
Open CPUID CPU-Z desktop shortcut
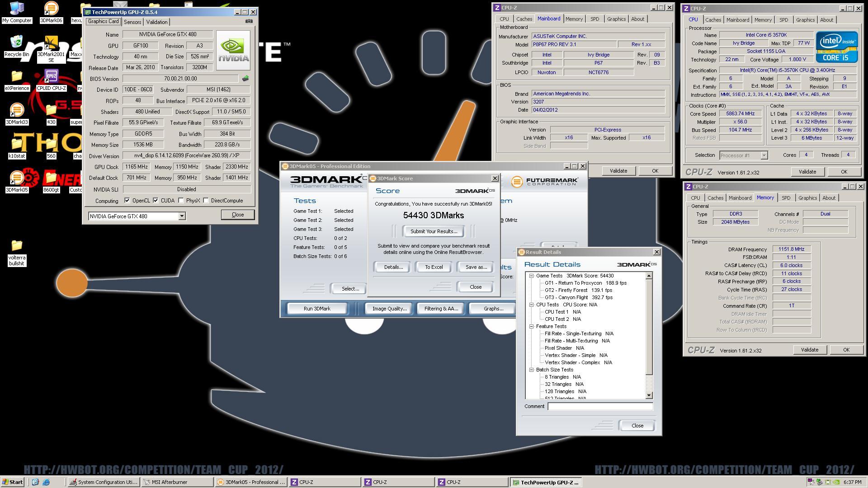[x=51, y=80]
